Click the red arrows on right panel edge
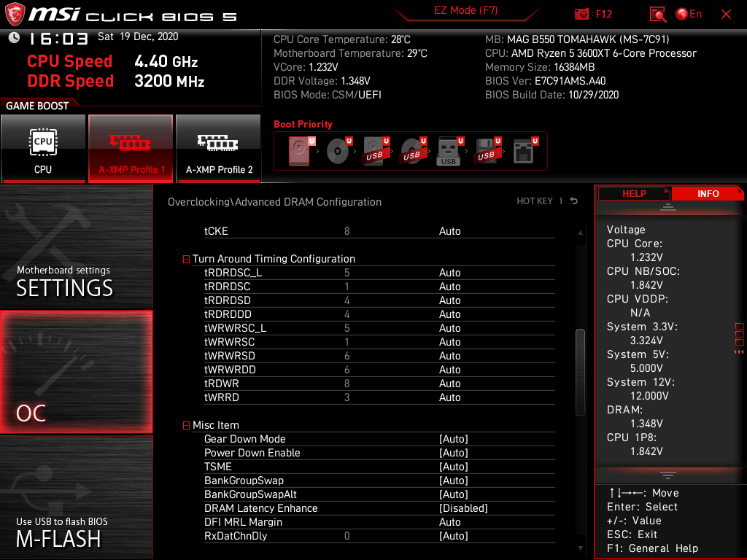Viewport: 747px width, 560px height. click(738, 352)
